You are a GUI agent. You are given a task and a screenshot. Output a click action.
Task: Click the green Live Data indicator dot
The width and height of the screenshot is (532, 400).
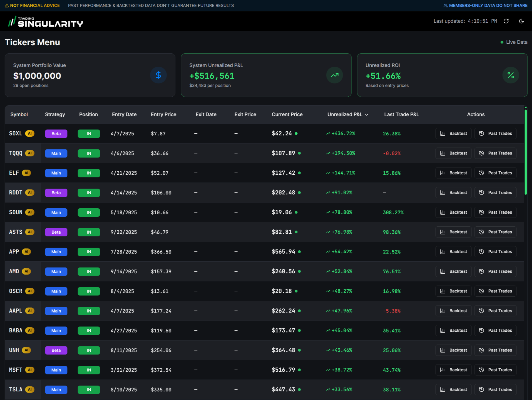point(502,42)
